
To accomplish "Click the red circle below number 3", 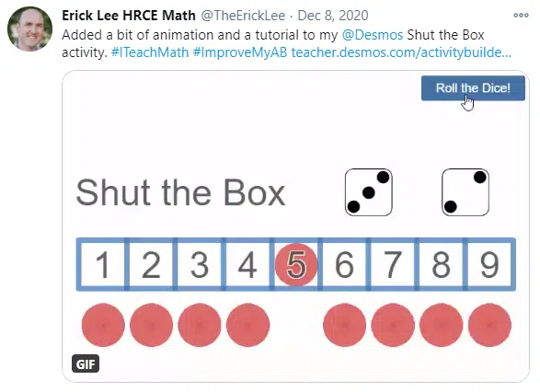I will coord(200,325).
